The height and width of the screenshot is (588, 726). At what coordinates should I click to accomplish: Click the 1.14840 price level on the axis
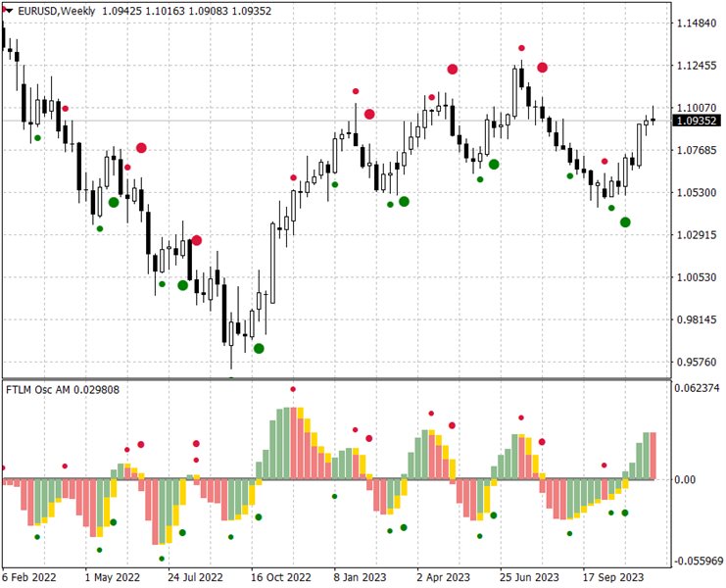(x=697, y=24)
